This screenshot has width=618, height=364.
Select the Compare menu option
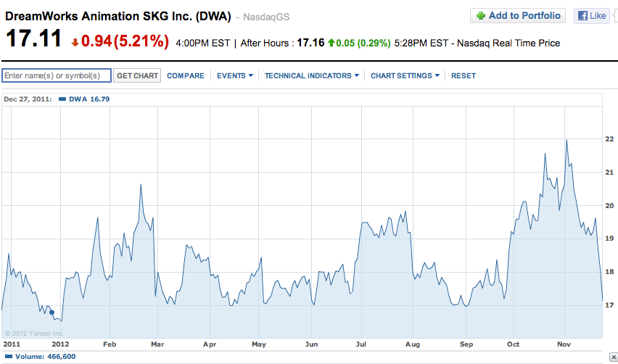pos(185,75)
